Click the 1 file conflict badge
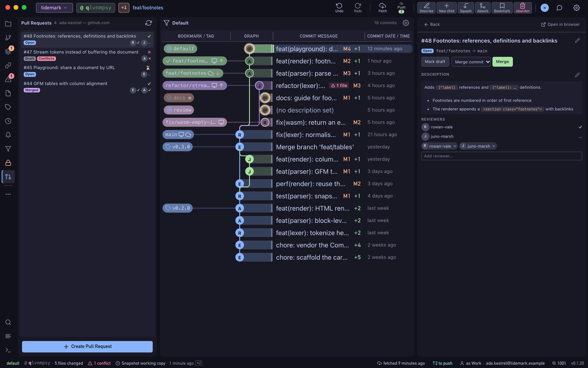 (x=339, y=85)
